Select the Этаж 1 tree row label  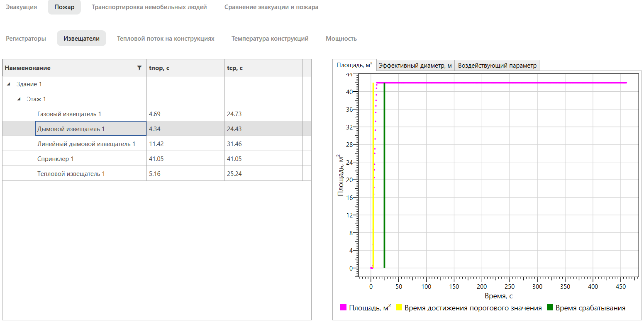(37, 99)
